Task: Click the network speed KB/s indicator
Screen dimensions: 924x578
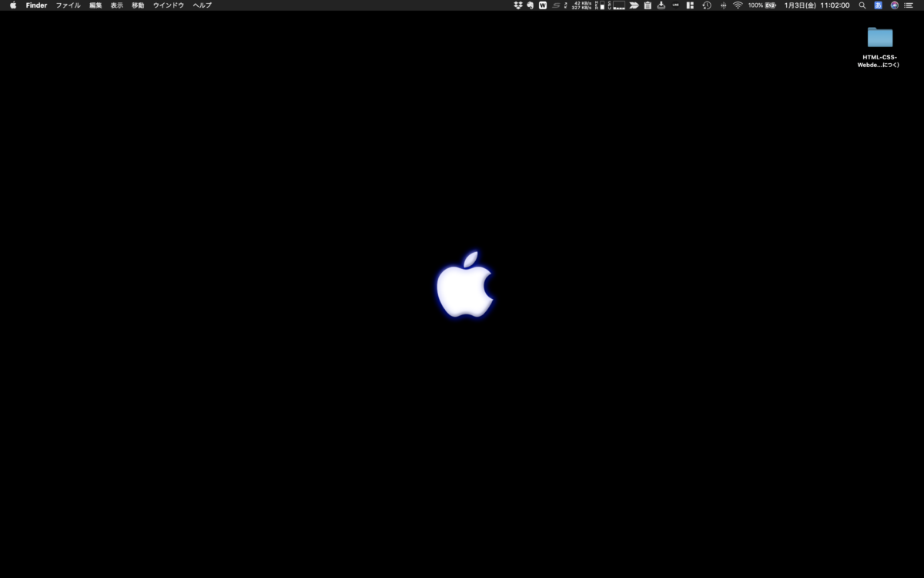Action: [x=581, y=5]
